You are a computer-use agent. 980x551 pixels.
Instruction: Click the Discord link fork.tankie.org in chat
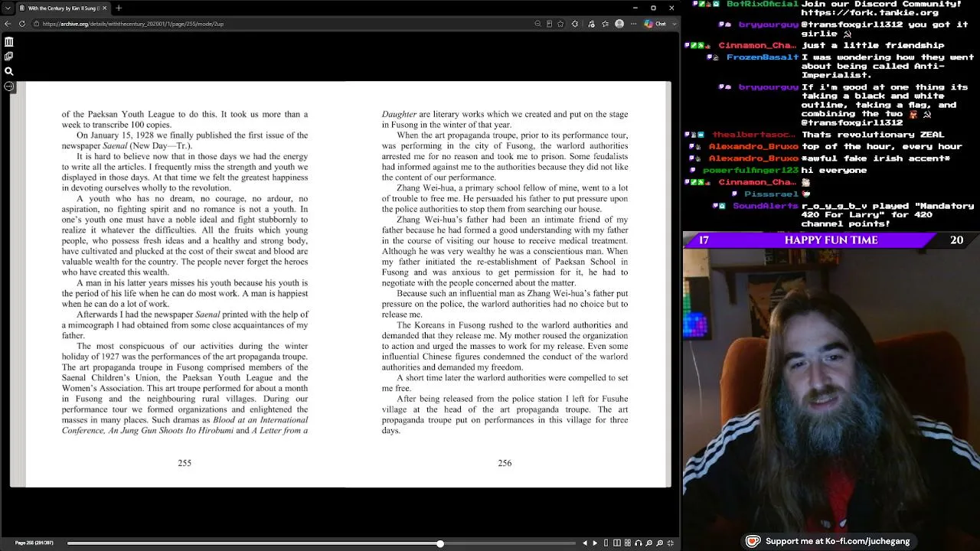[870, 13]
